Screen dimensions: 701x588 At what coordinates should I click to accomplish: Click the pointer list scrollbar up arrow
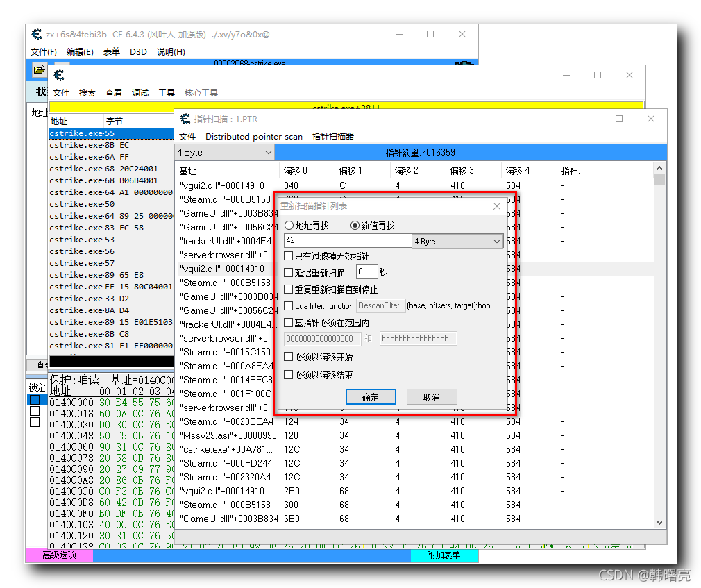pyautogui.click(x=659, y=168)
